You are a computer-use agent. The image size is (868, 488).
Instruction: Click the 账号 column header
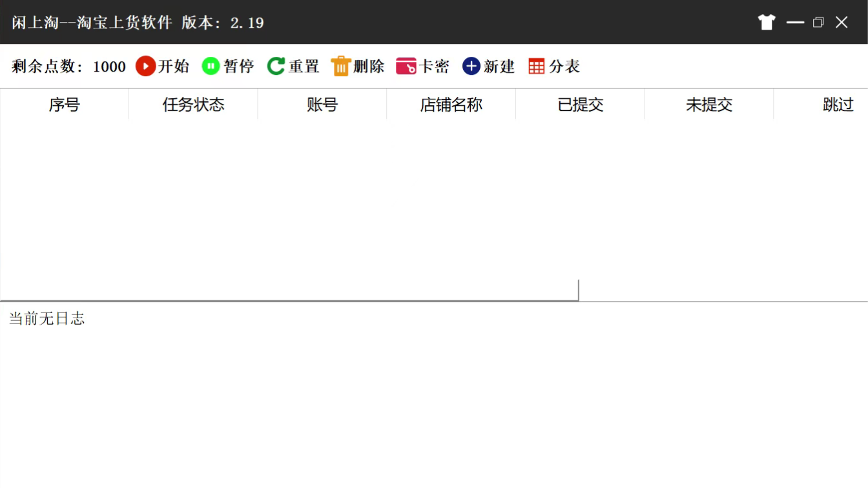pyautogui.click(x=322, y=105)
